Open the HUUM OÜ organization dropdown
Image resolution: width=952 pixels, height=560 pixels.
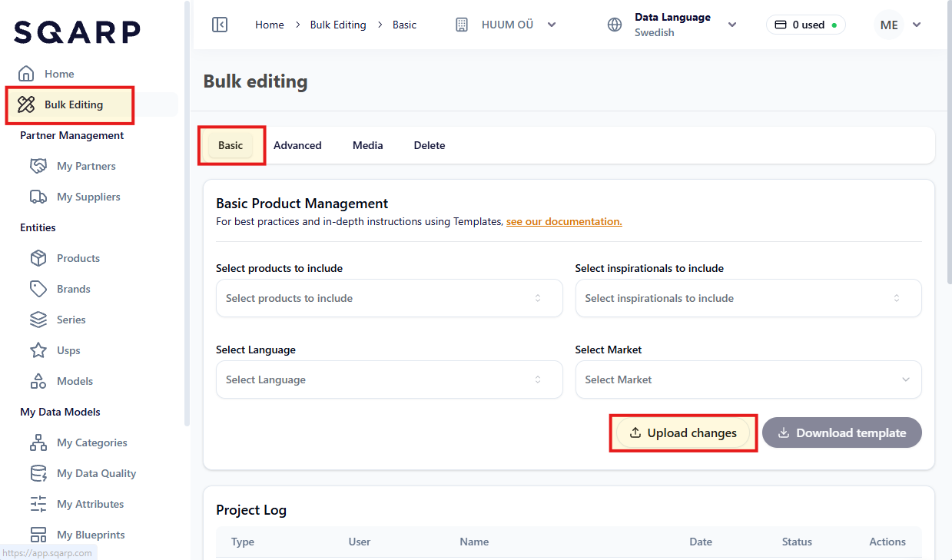(x=506, y=25)
